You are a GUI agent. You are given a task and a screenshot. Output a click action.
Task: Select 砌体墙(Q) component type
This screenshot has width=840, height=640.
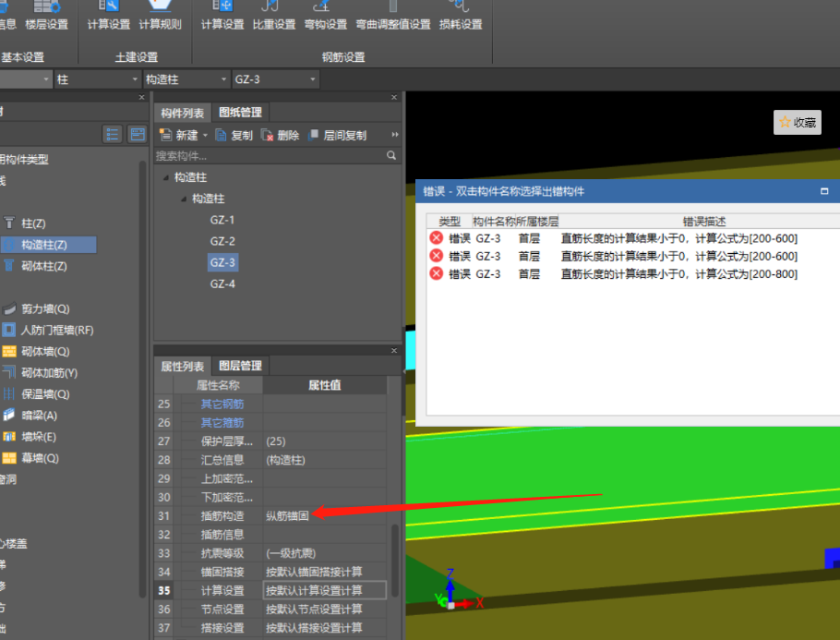point(45,352)
